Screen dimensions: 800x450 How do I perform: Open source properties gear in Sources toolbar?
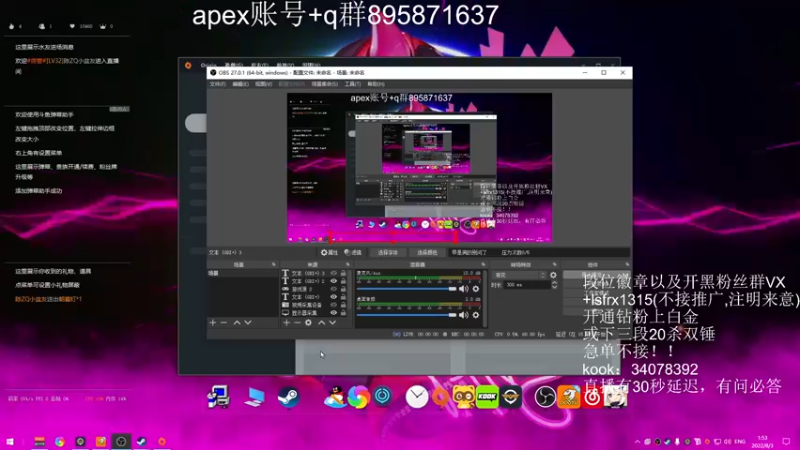pyautogui.click(x=308, y=322)
